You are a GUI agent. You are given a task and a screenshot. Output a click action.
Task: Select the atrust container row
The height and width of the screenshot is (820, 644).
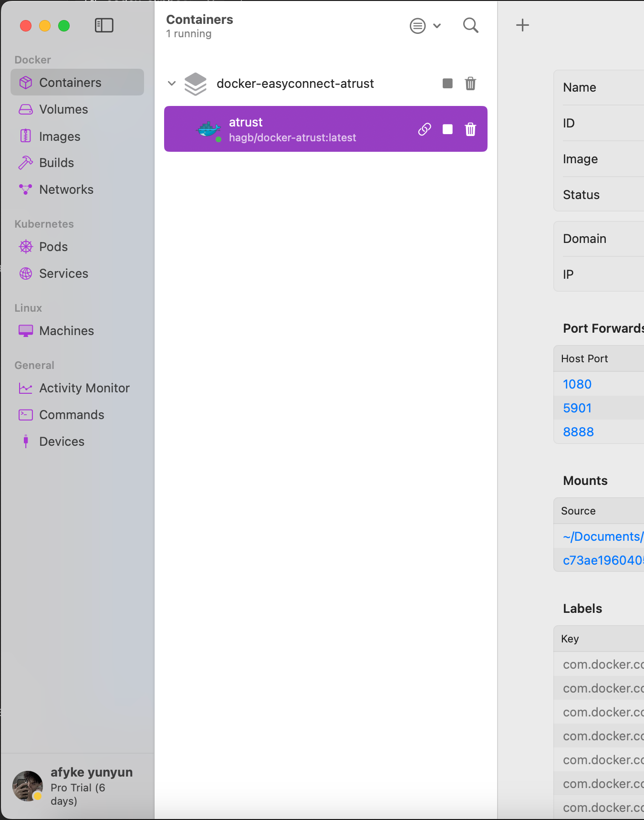coord(326,129)
